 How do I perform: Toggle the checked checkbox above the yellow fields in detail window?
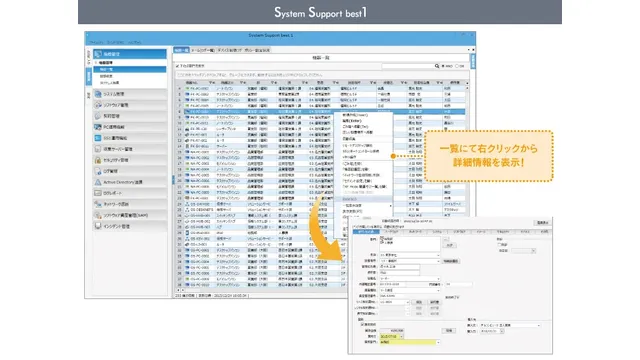pyautogui.click(x=362, y=324)
